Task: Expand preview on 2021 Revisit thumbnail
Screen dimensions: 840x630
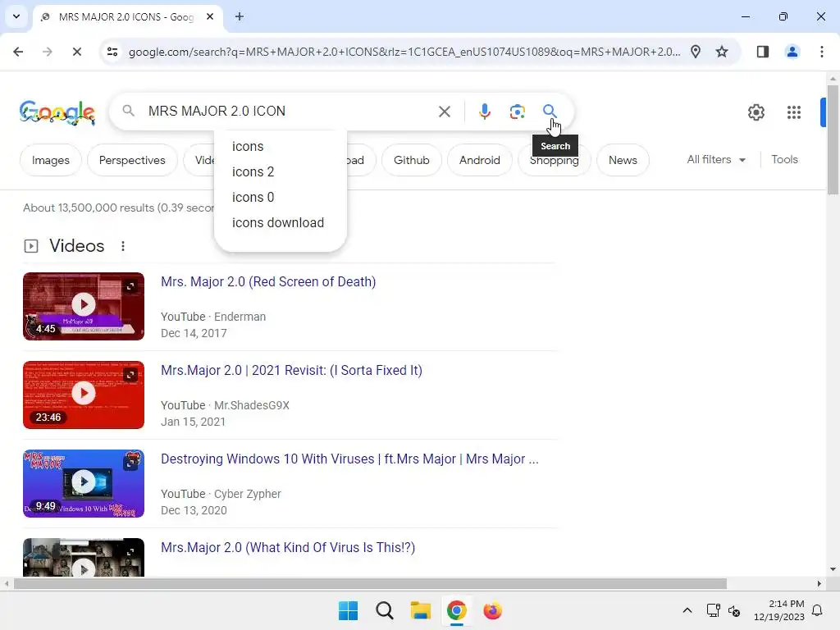Action: (130, 374)
